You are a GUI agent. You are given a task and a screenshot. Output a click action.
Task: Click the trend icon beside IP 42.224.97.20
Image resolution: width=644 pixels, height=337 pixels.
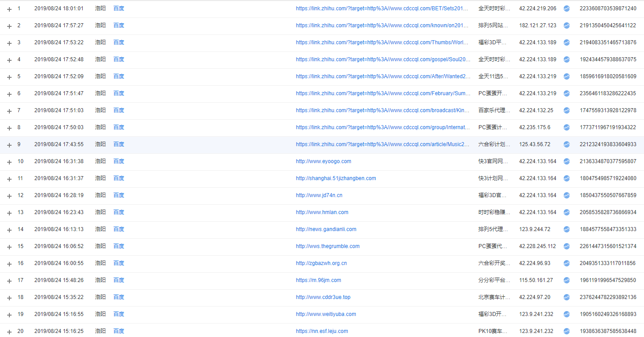coord(566,297)
